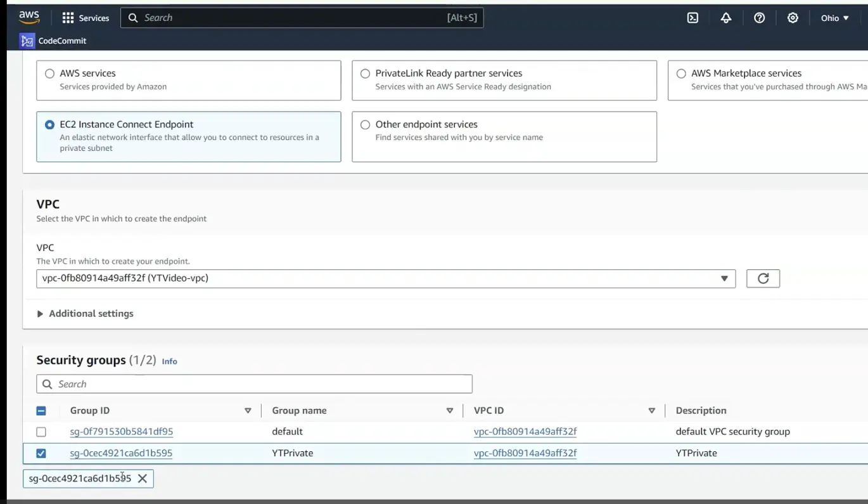Open the notifications bell
868x504 pixels.
[725, 18]
